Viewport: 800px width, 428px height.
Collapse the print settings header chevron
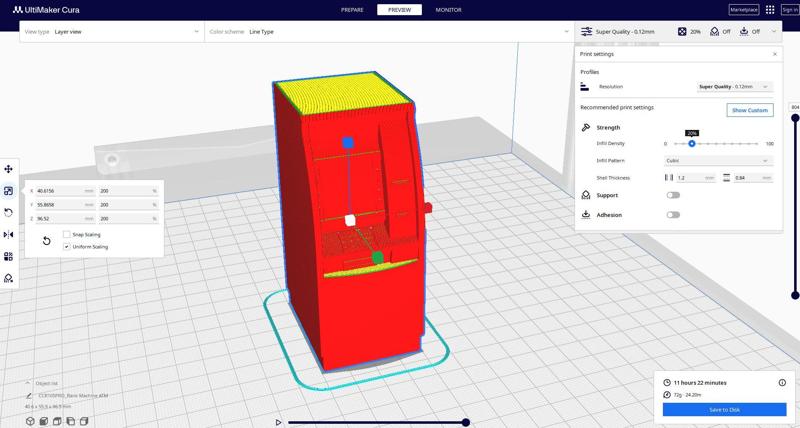774,32
